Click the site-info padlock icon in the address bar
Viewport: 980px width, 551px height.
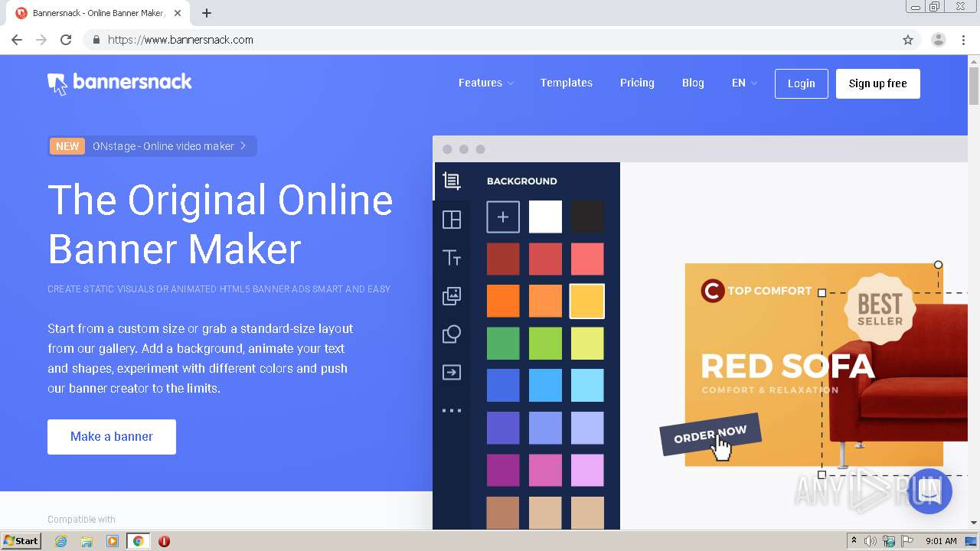pyautogui.click(x=96, y=40)
